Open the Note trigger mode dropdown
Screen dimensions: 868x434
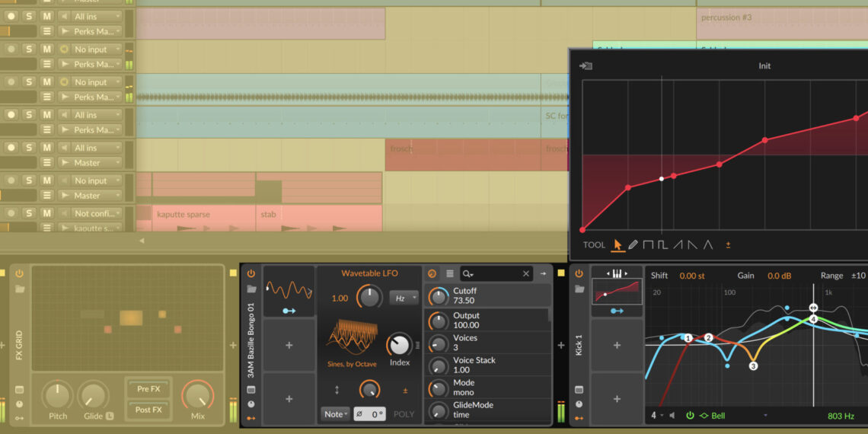click(x=336, y=414)
